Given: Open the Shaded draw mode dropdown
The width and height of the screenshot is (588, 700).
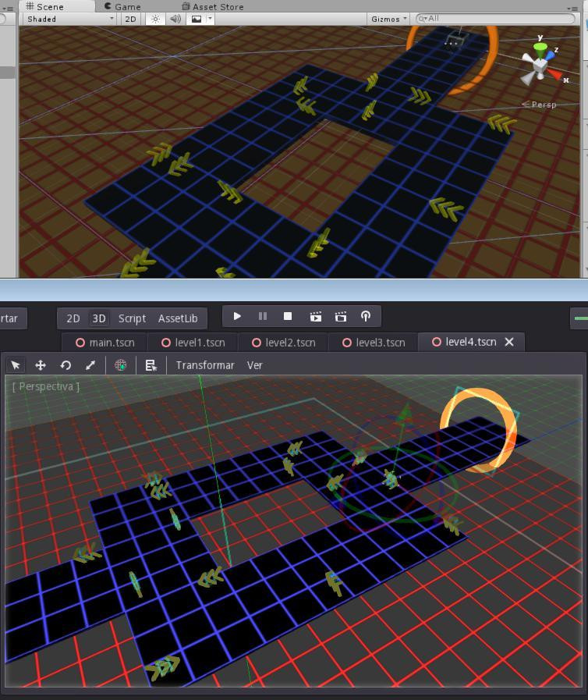Looking at the screenshot, I should click(70, 19).
